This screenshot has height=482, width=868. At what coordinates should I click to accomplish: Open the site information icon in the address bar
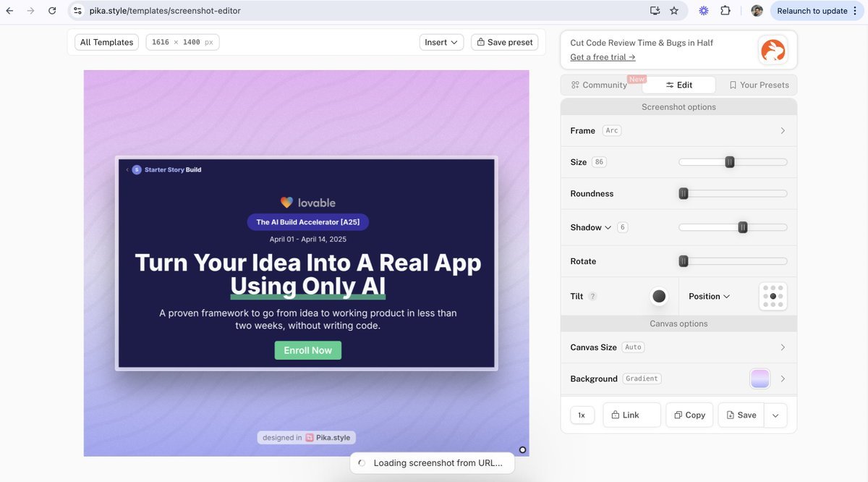click(x=78, y=11)
